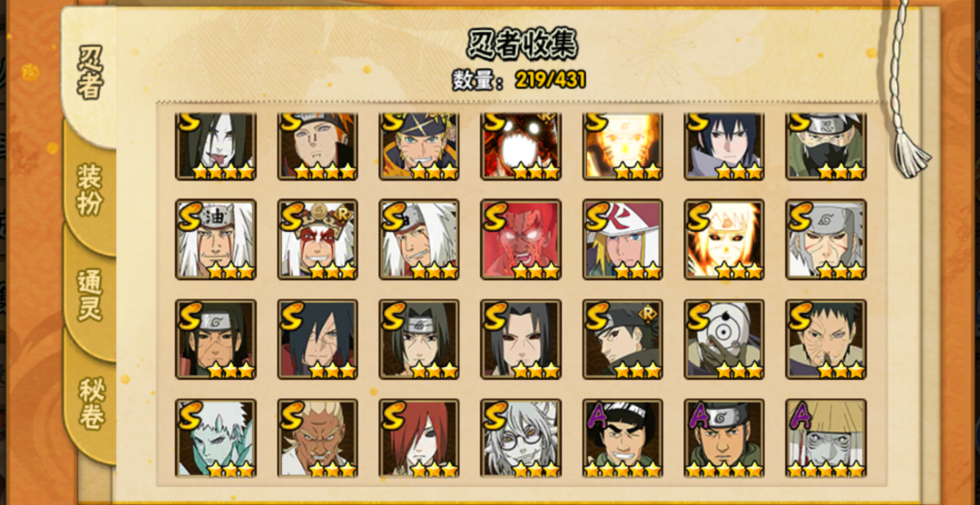This screenshot has height=505, width=980.
Task: Select Minato portrait with Hokage hat
Action: [x=622, y=239]
